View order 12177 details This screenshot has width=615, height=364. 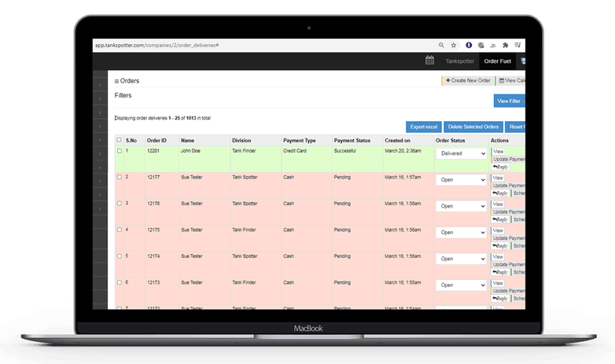tap(498, 178)
